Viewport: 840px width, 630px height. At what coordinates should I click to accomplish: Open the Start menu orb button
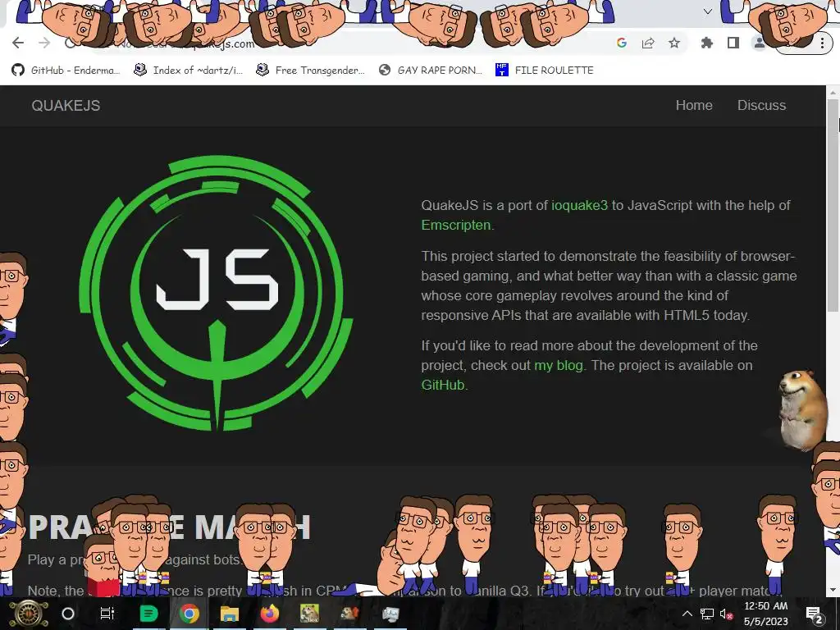click(29, 614)
